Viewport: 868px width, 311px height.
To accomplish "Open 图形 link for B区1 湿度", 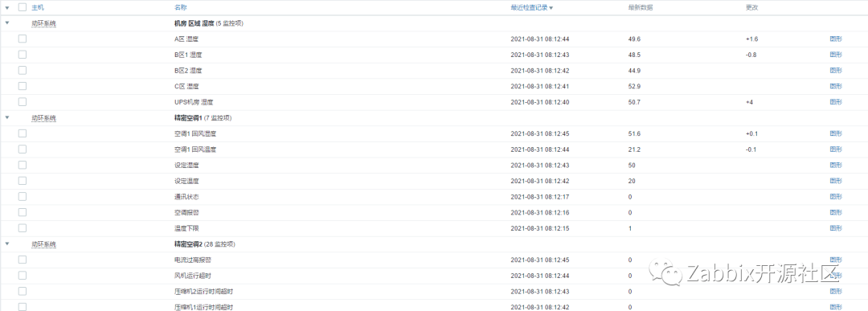I will pos(836,55).
